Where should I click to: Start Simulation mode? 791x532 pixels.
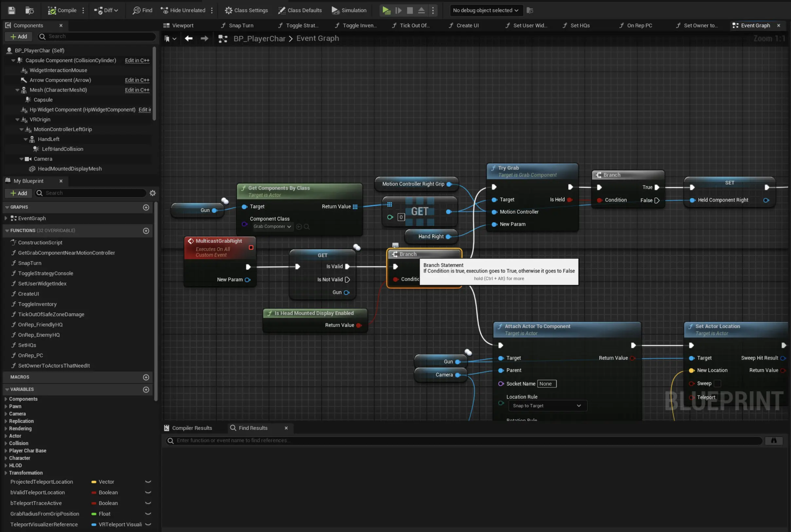coord(349,10)
